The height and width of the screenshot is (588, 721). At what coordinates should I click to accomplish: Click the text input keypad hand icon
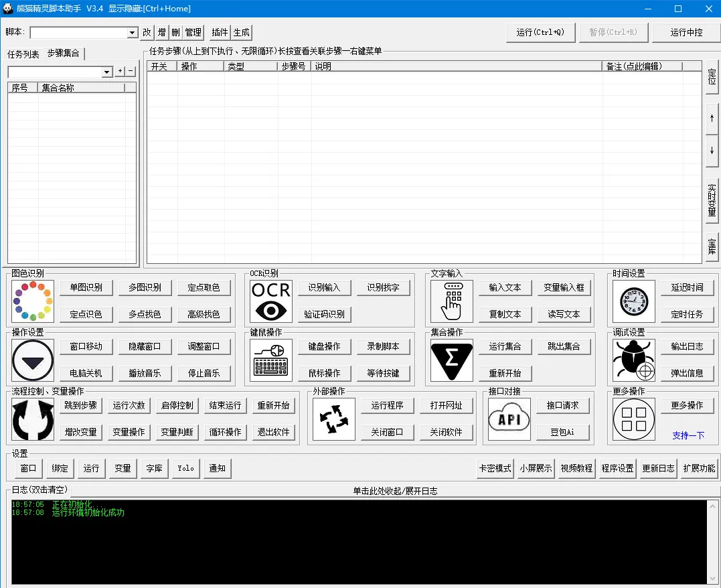coord(451,301)
